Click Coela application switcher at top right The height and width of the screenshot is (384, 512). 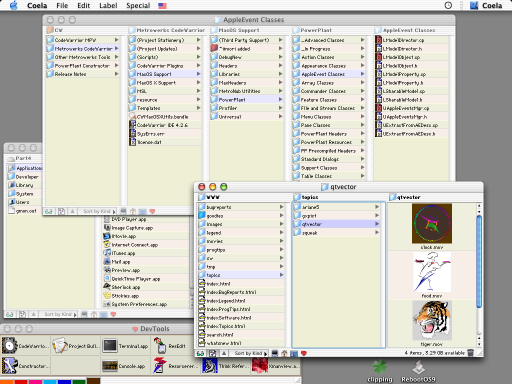tap(486, 6)
